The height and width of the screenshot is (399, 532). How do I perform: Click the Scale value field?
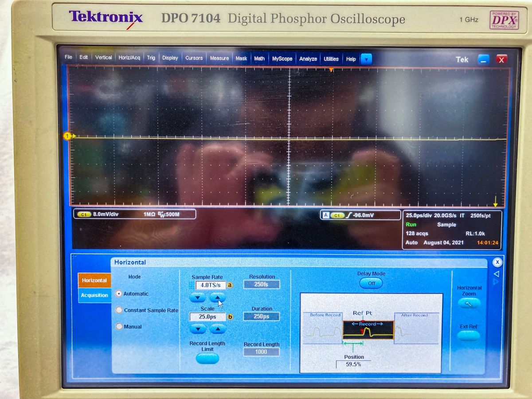click(207, 317)
